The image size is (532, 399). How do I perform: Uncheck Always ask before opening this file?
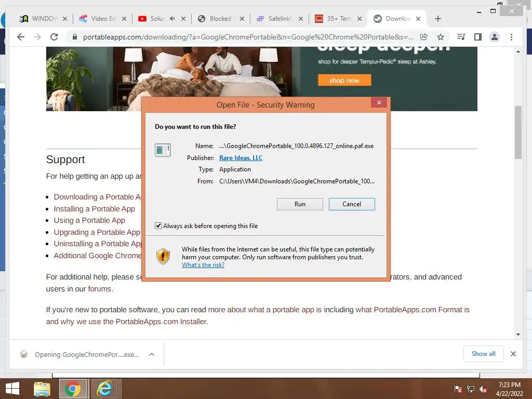tap(158, 225)
